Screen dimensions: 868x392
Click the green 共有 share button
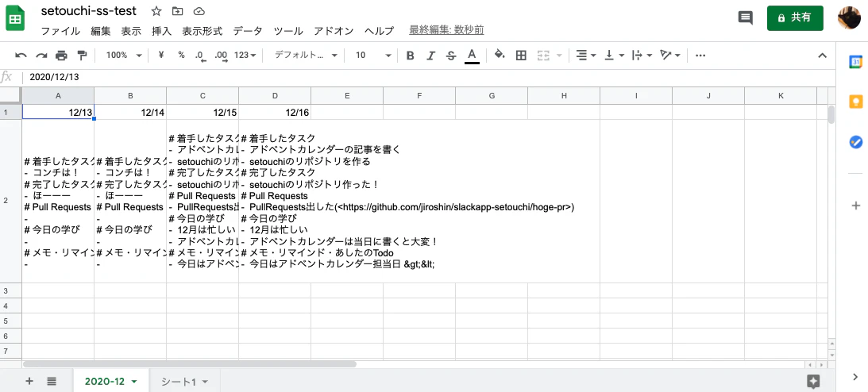tap(795, 17)
